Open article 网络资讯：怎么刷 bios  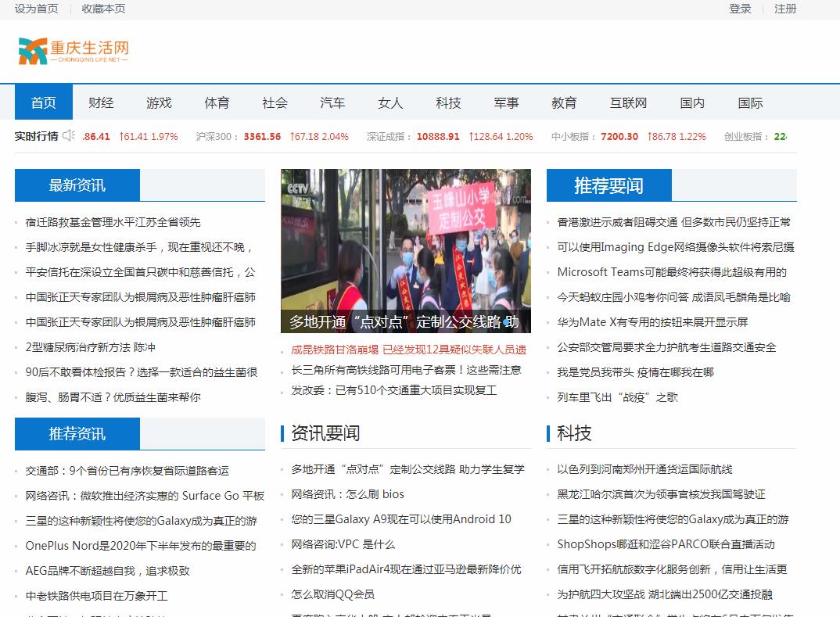click(x=348, y=493)
